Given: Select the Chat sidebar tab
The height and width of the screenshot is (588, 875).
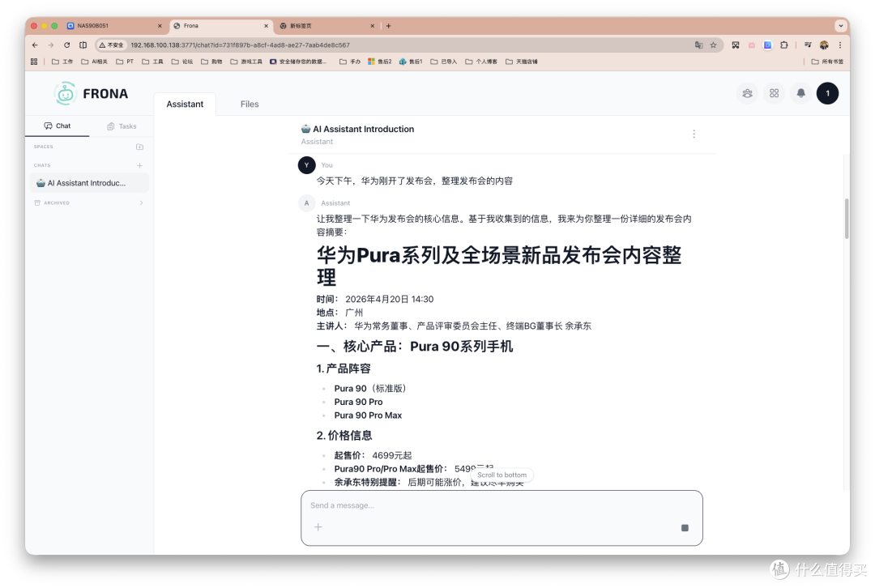Looking at the screenshot, I should tap(58, 126).
